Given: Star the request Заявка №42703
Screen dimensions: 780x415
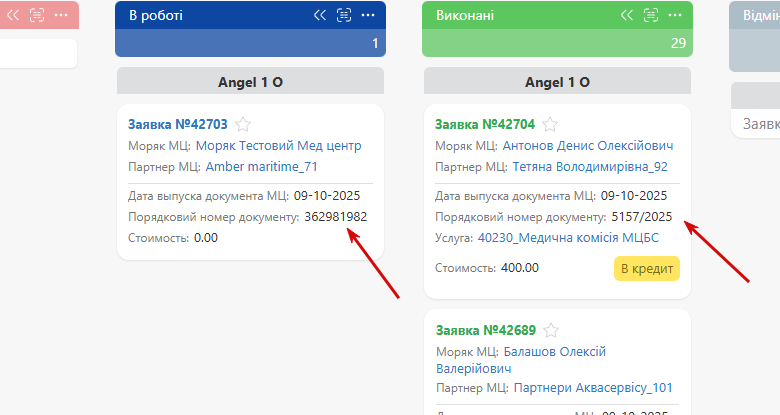Looking at the screenshot, I should 243,124.
